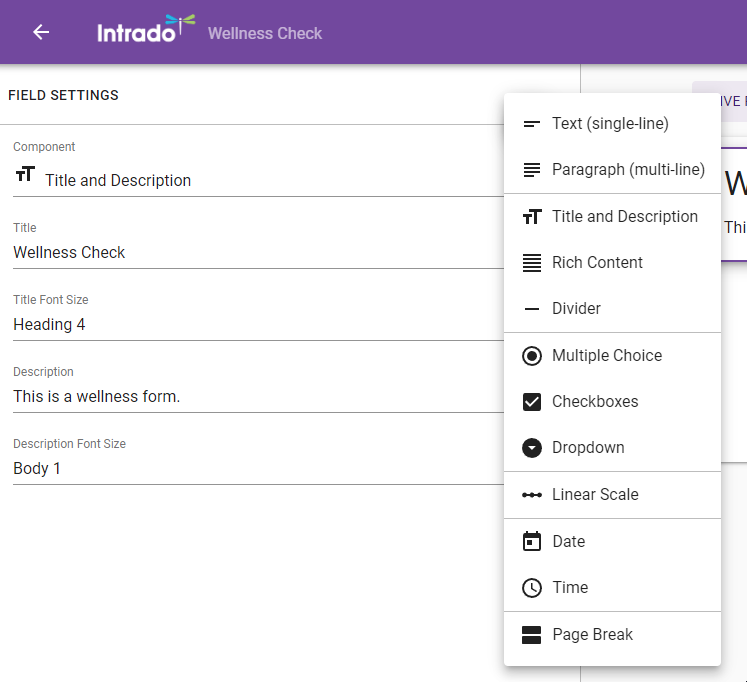Choose the Checkboxes component
The height and width of the screenshot is (682, 747).
pos(594,402)
